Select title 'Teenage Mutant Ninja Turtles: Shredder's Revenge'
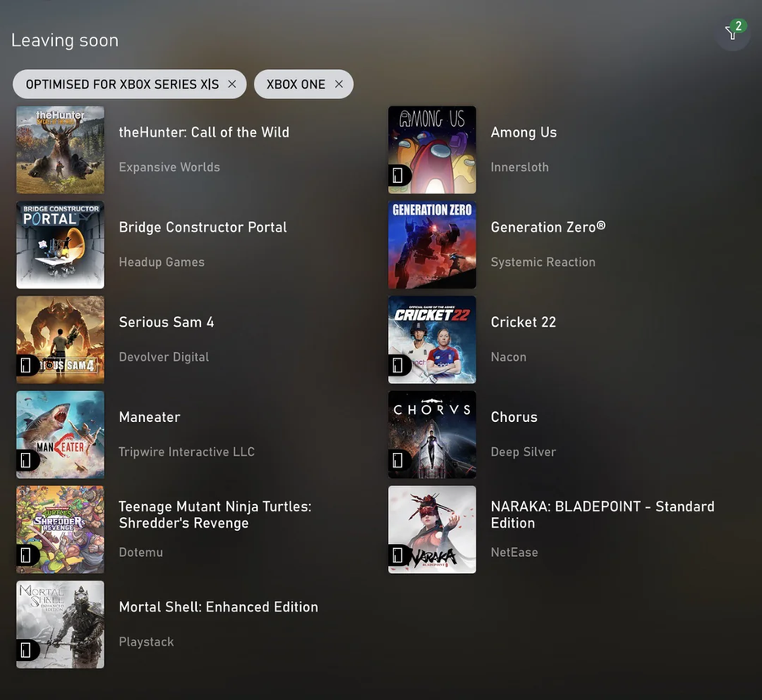 [216, 515]
